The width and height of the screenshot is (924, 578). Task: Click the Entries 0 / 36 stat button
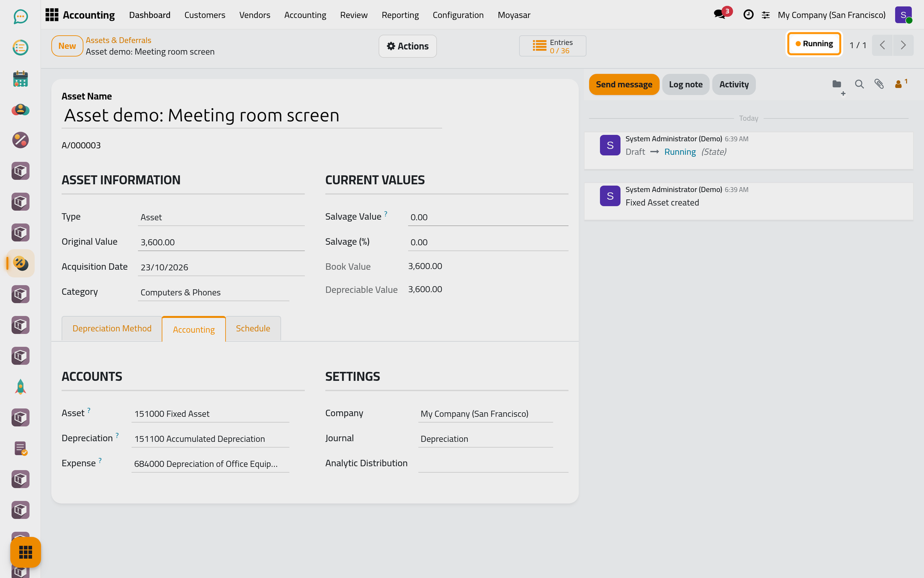(552, 46)
